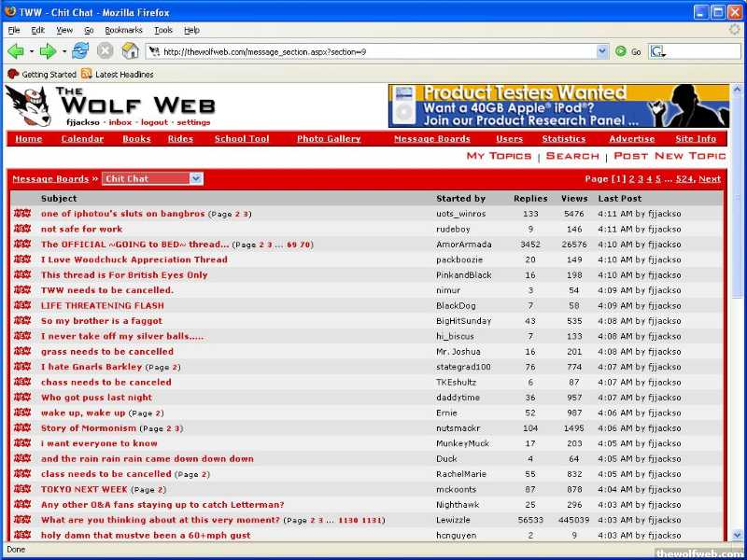Click the search engine icon in search box
The image size is (747, 560).
[x=657, y=52]
